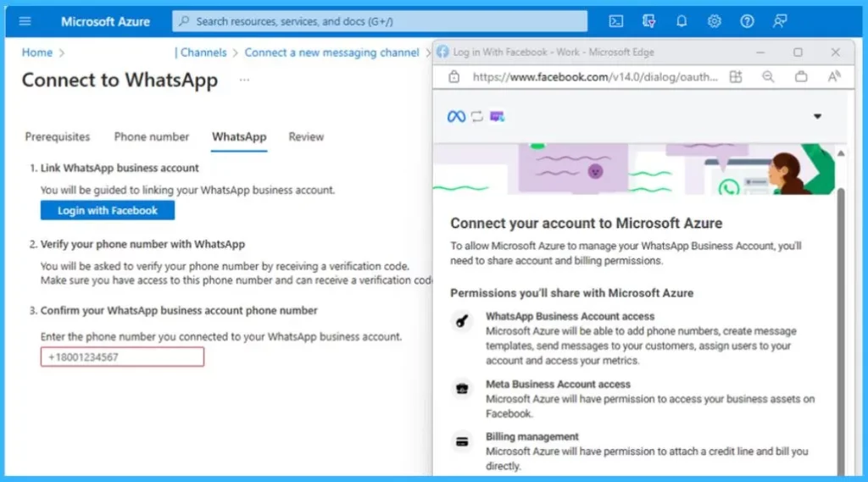The height and width of the screenshot is (482, 868).
Task: Click the Edge apps grid icon in address bar
Action: pos(736,77)
